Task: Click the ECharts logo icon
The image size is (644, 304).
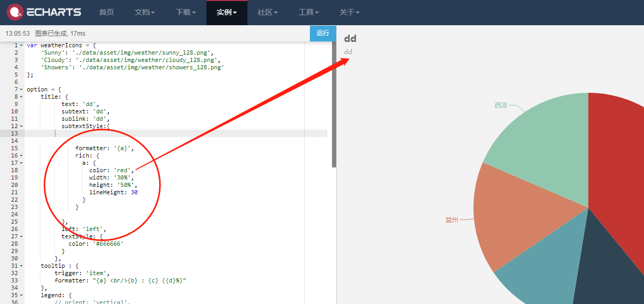Action: pos(15,12)
